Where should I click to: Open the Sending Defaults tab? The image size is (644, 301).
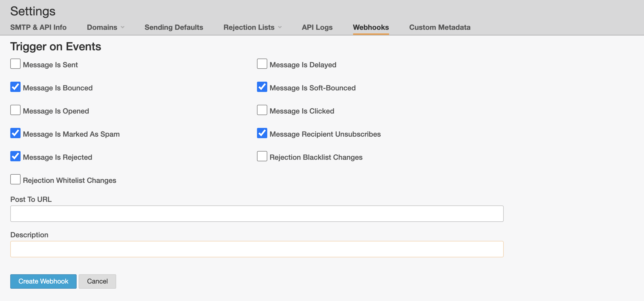pyautogui.click(x=174, y=27)
